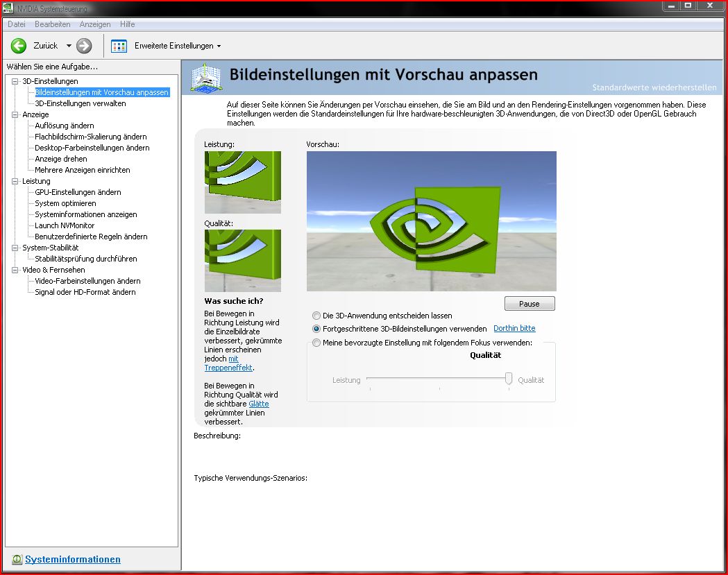Open the Datei menu

[x=16, y=24]
